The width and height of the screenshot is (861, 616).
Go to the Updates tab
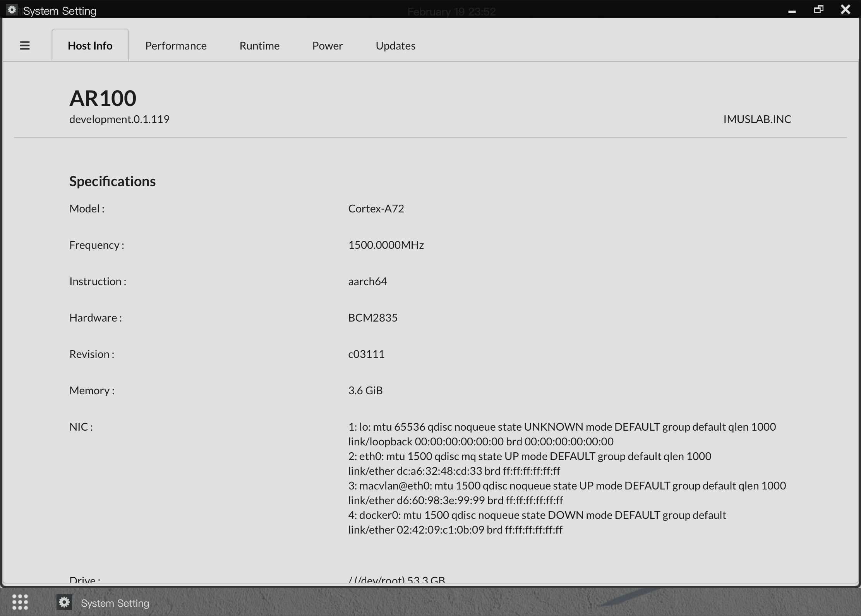pos(395,46)
